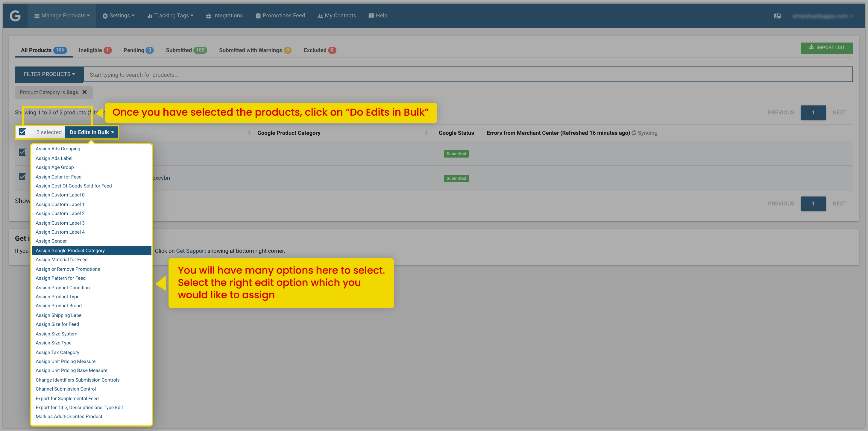Focus the product search field

pos(468,75)
